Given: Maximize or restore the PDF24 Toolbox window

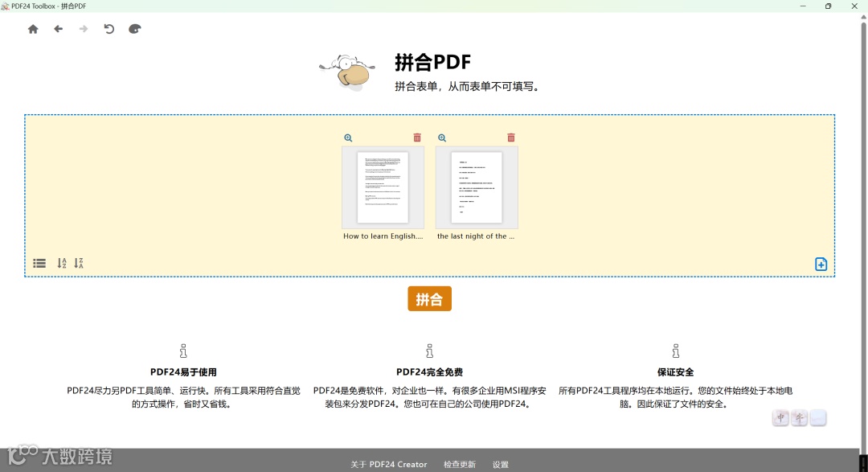Looking at the screenshot, I should pos(828,6).
